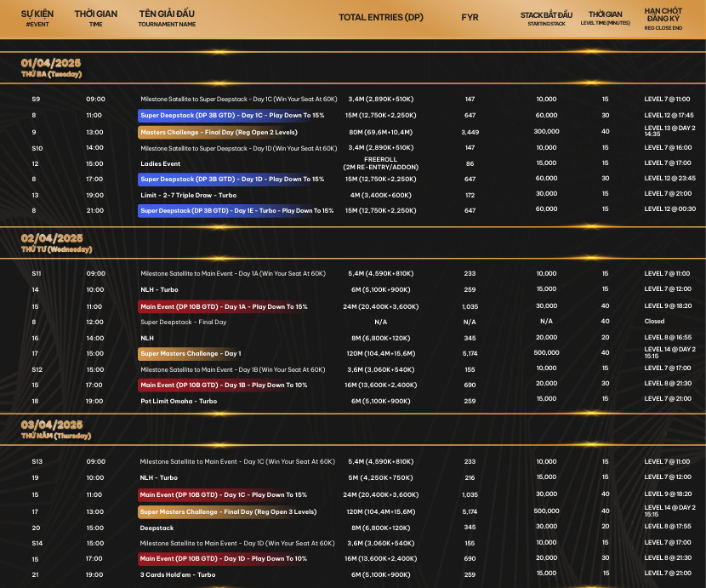Select Limit 2-7 Triple Draw Turbo row
The width and height of the screenshot is (706, 588).
[x=188, y=195]
